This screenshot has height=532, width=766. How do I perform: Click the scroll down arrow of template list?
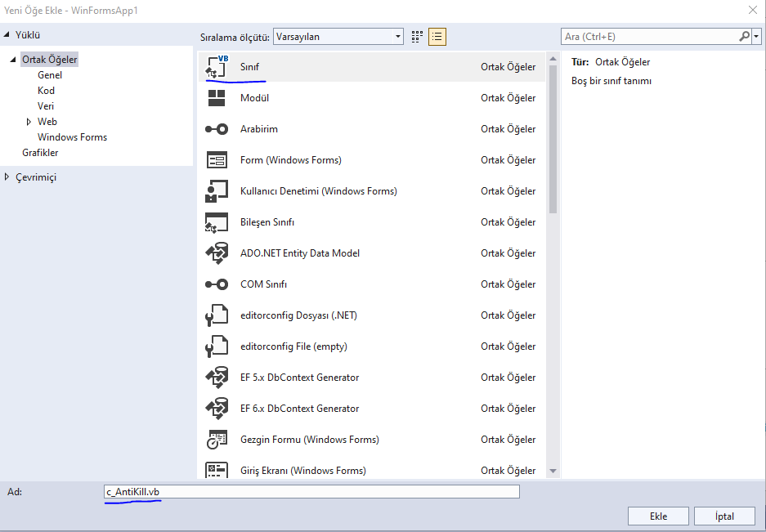tap(553, 471)
